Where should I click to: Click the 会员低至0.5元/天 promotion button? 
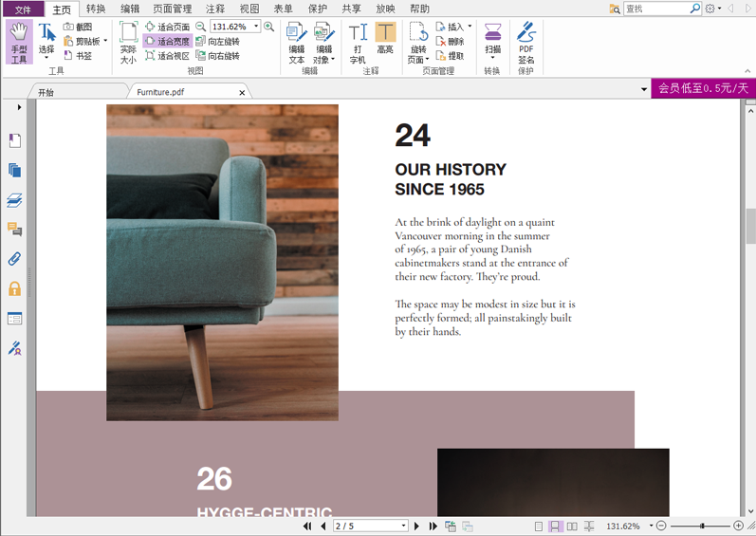[x=703, y=88]
